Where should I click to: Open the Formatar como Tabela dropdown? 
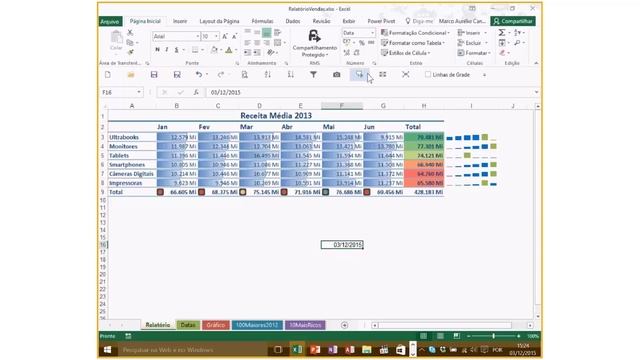(413, 43)
